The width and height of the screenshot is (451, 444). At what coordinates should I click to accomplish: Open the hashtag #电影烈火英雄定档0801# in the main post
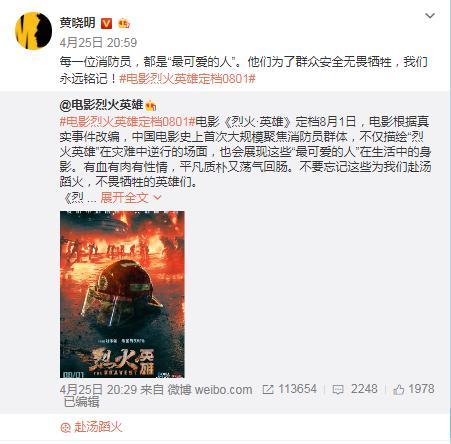click(187, 79)
